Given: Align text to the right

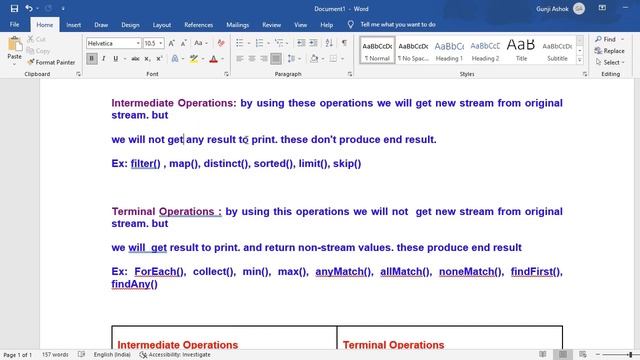Looking at the screenshot, I should click(x=264, y=59).
